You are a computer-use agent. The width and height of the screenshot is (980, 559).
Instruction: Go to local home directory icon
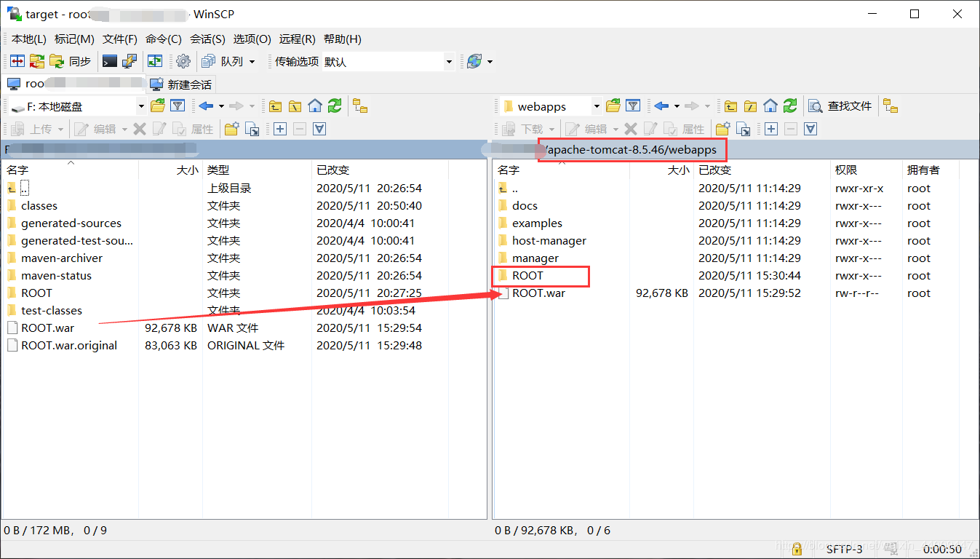315,106
